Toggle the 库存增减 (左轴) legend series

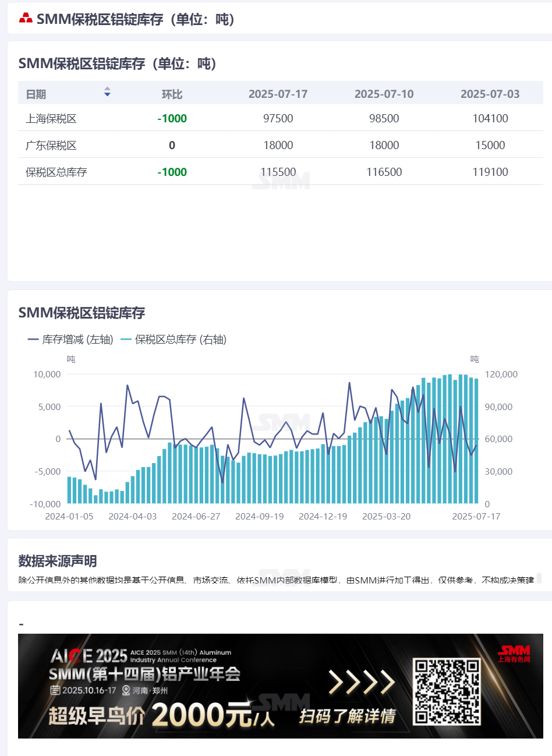coord(70,340)
